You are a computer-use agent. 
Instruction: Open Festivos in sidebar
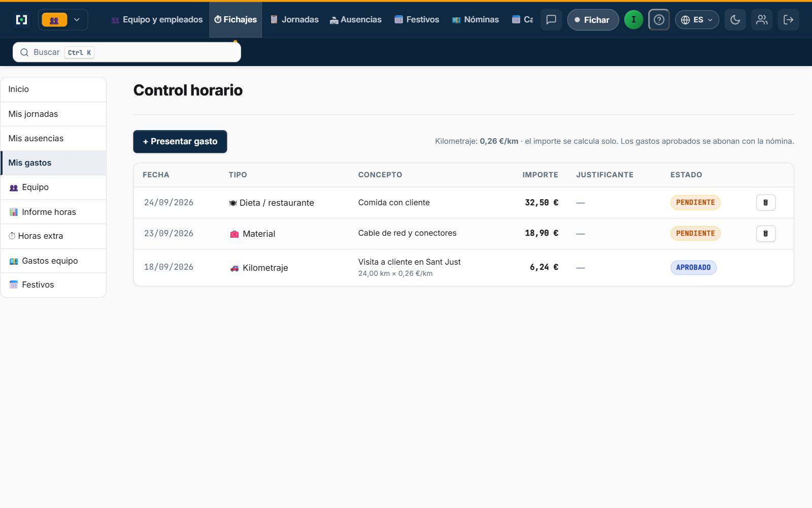point(53,284)
